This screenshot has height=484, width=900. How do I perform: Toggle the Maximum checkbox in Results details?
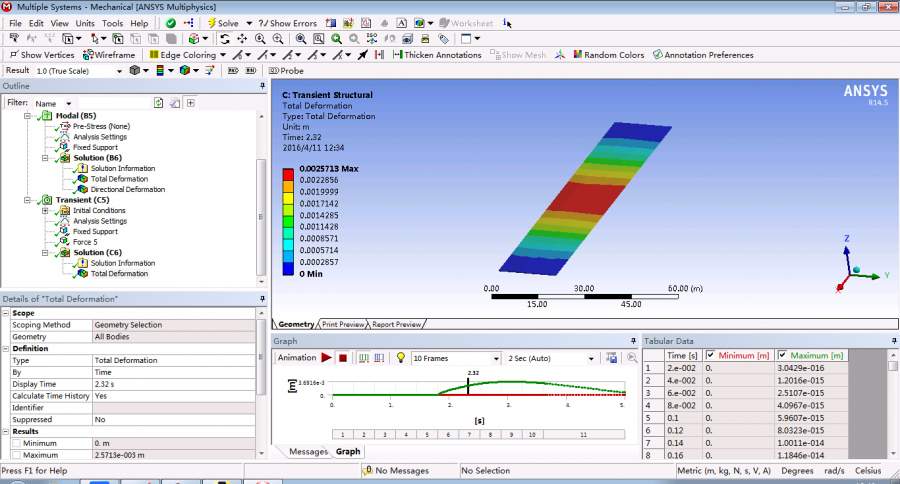tap(16, 455)
